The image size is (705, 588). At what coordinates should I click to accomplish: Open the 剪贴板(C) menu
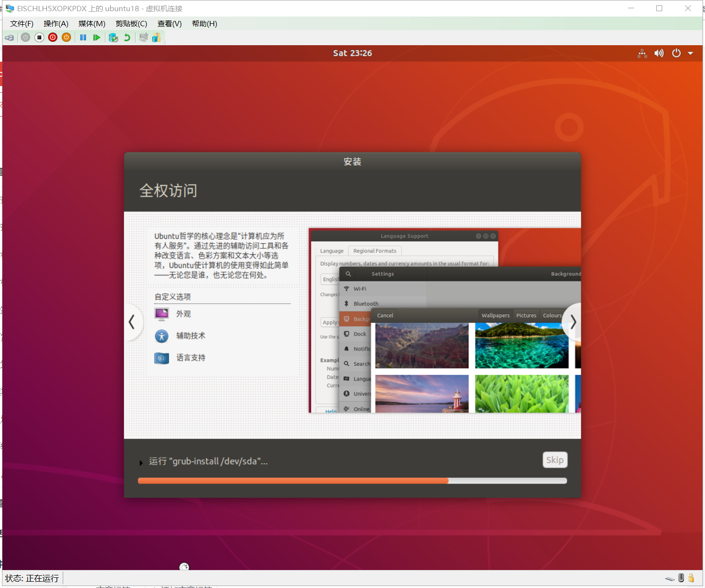tap(131, 24)
